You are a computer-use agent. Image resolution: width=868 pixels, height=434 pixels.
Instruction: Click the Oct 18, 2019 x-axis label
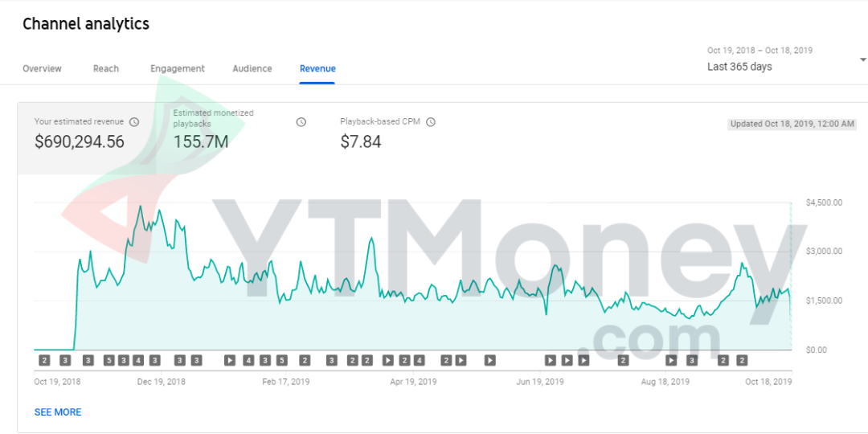point(768,382)
